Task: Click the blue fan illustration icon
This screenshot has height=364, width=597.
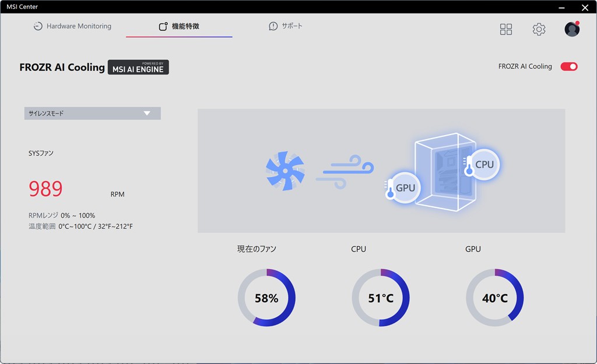Action: (x=285, y=171)
